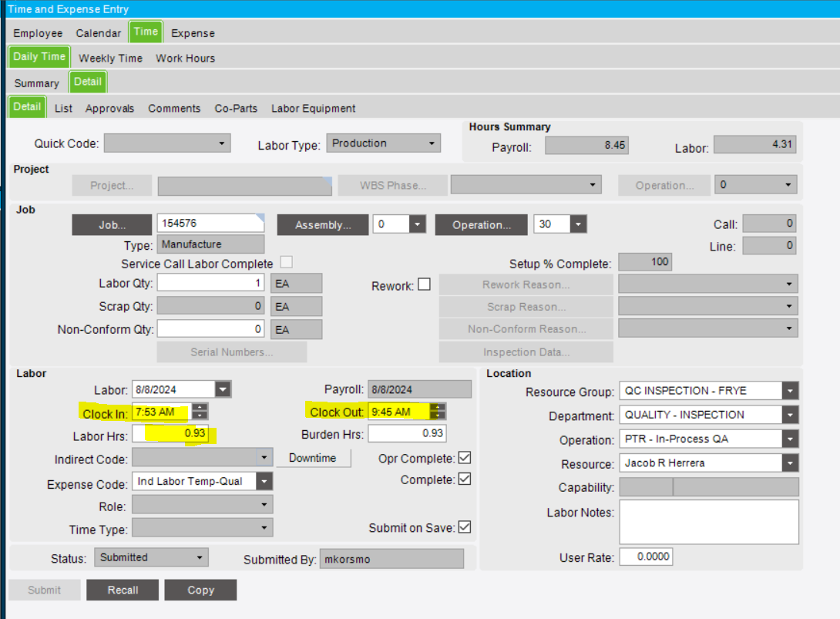Switch to the Summary tab
This screenshot has height=619, width=840.
[x=36, y=83]
